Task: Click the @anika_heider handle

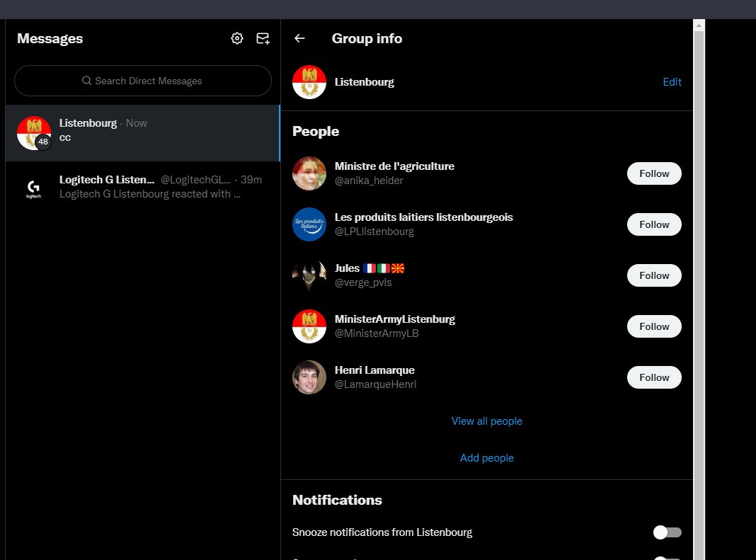Action: pyautogui.click(x=369, y=181)
